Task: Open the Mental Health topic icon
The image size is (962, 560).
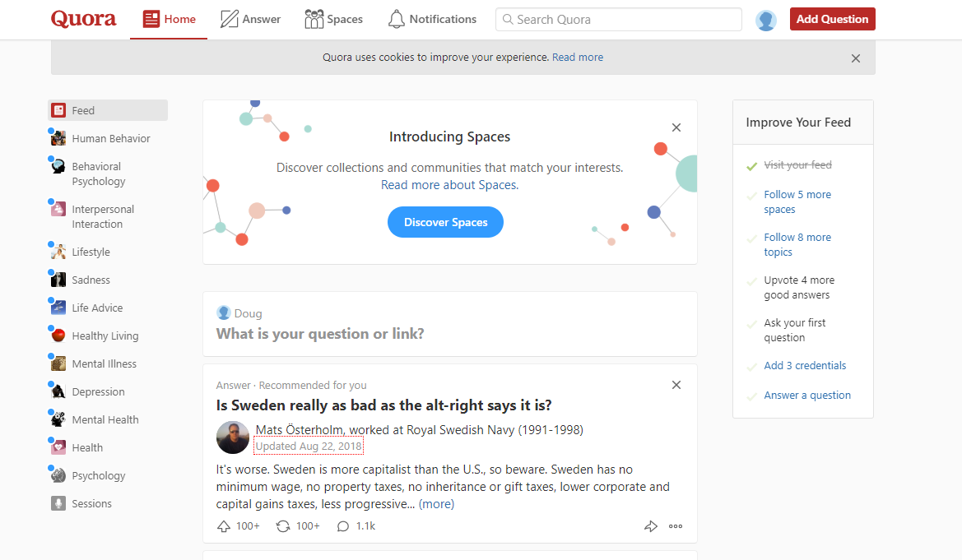Action: coord(58,419)
